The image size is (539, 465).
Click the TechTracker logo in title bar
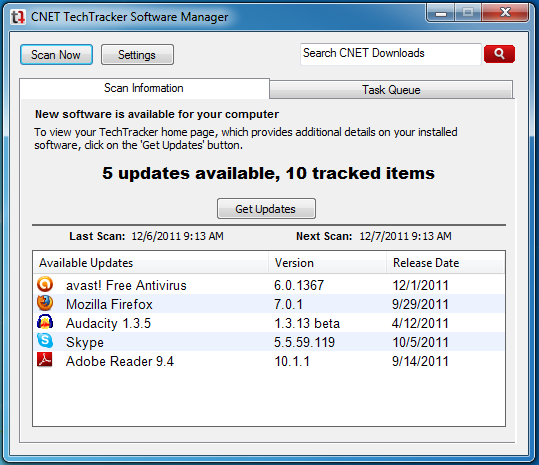point(18,17)
